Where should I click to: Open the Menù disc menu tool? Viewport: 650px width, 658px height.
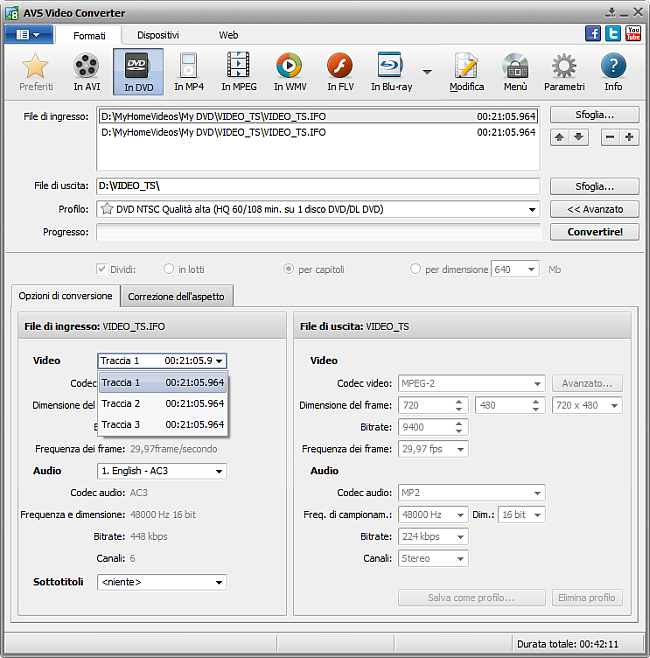click(x=515, y=72)
